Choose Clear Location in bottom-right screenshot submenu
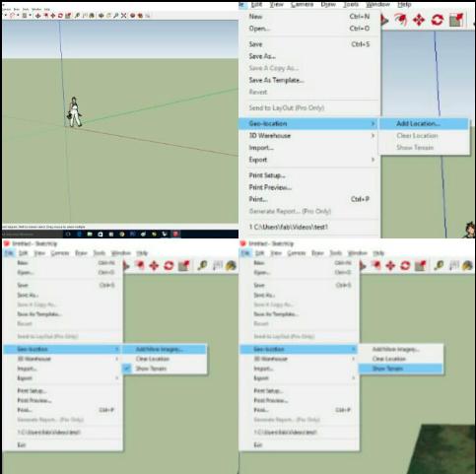 coord(400,359)
